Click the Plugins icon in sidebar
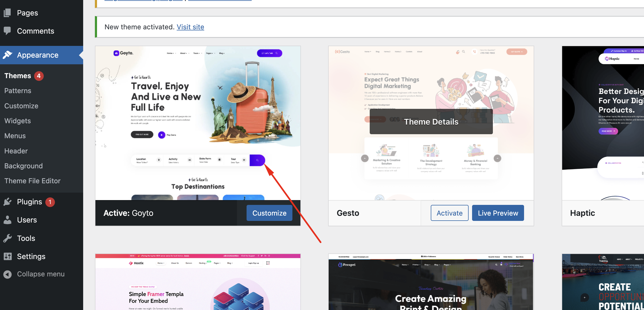This screenshot has width=644, height=310. 7,201
